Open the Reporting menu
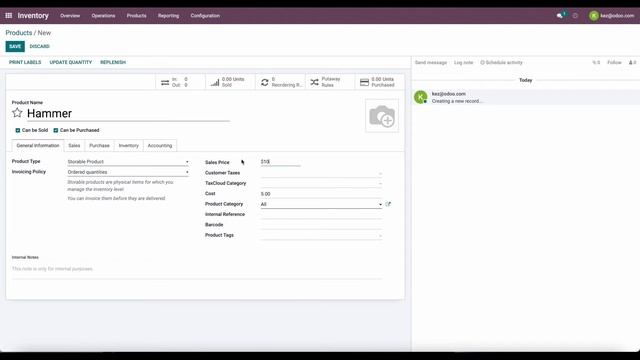 (x=169, y=16)
